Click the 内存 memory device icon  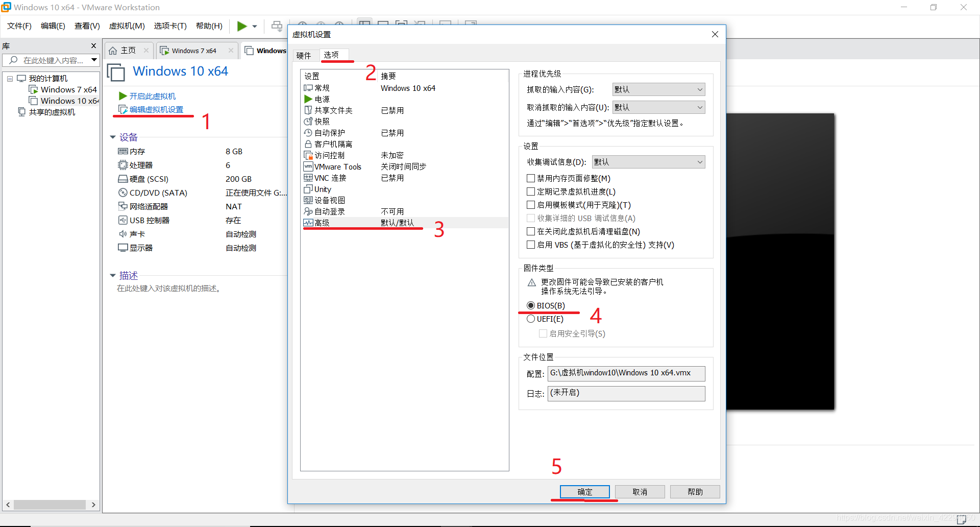point(122,151)
